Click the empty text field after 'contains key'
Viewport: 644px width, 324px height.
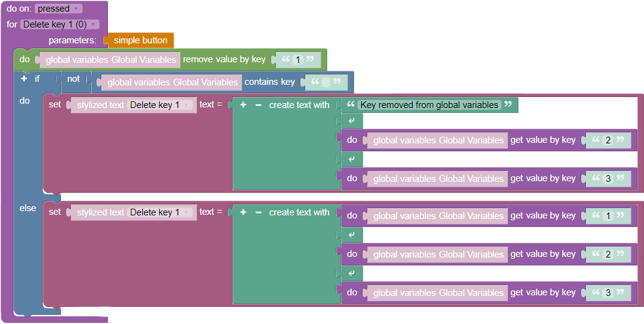[x=326, y=82]
